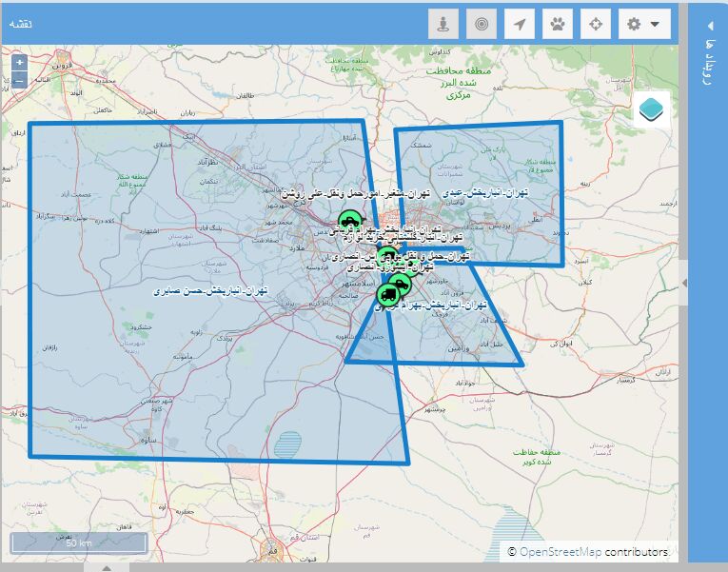This screenshot has height=572, width=728.
Task: Click the street view pegman toolbar icon
Action: click(443, 24)
